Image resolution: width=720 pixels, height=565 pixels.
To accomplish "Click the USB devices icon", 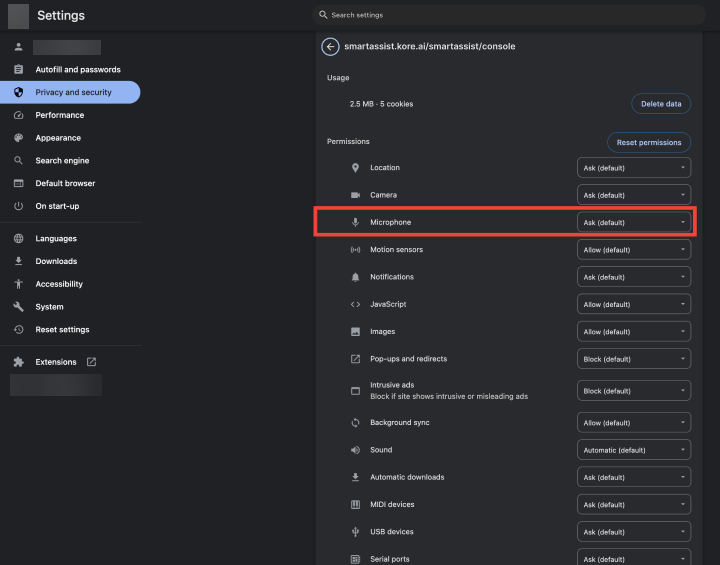I will tap(355, 532).
